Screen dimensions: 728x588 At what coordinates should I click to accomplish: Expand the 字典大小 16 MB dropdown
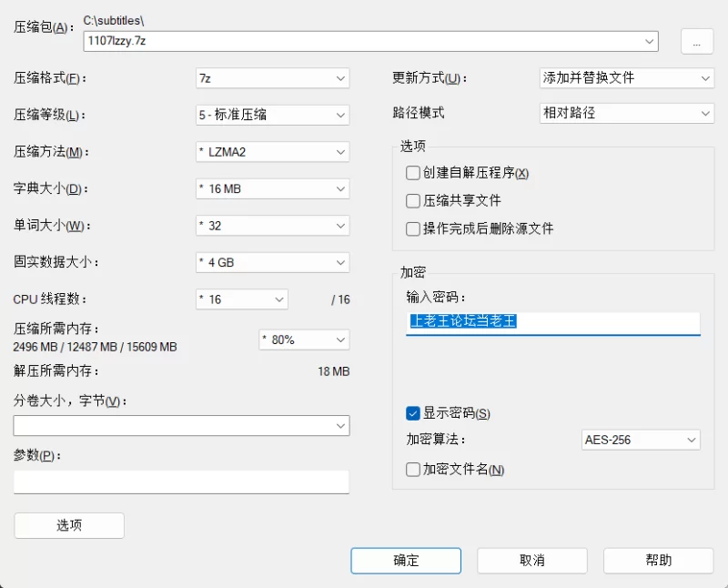(x=272, y=189)
